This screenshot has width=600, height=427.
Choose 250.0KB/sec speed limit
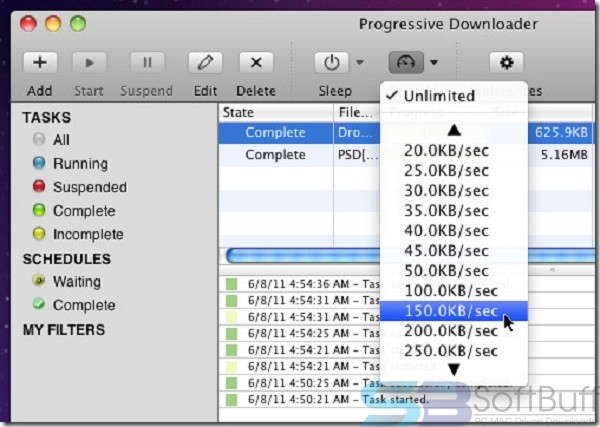tap(454, 351)
